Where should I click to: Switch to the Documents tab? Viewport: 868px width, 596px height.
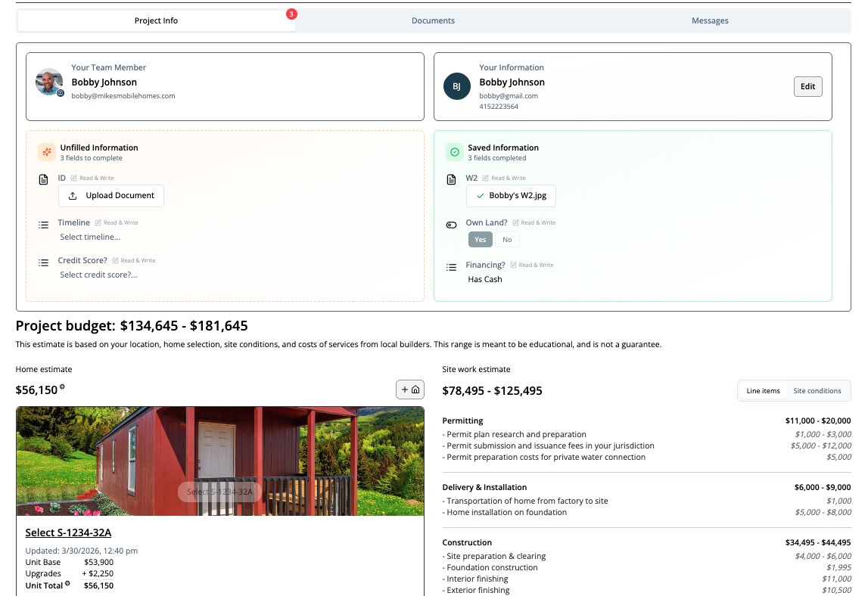433,21
